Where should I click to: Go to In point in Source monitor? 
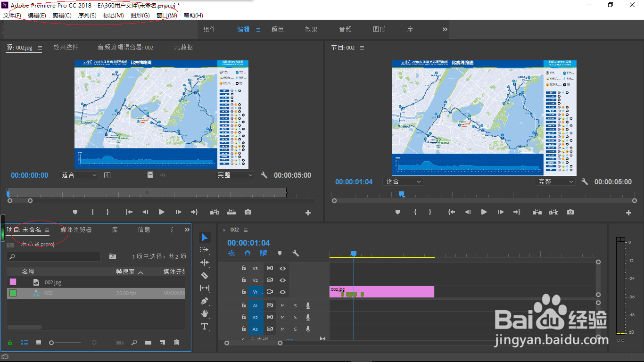pyautogui.click(x=129, y=212)
